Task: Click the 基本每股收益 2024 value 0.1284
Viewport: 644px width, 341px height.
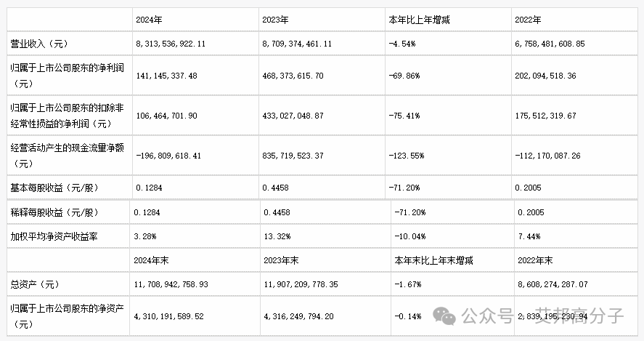Action: click(x=149, y=188)
